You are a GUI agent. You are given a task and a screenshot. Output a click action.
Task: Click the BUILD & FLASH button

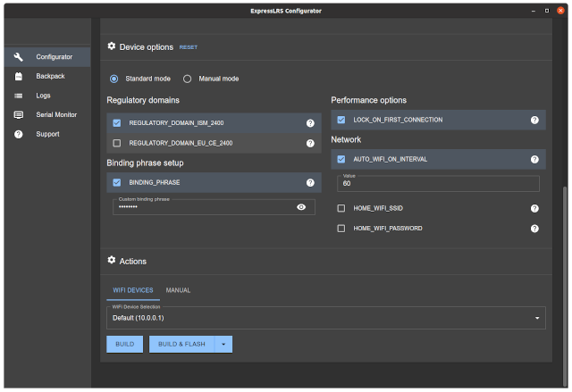pyautogui.click(x=181, y=345)
